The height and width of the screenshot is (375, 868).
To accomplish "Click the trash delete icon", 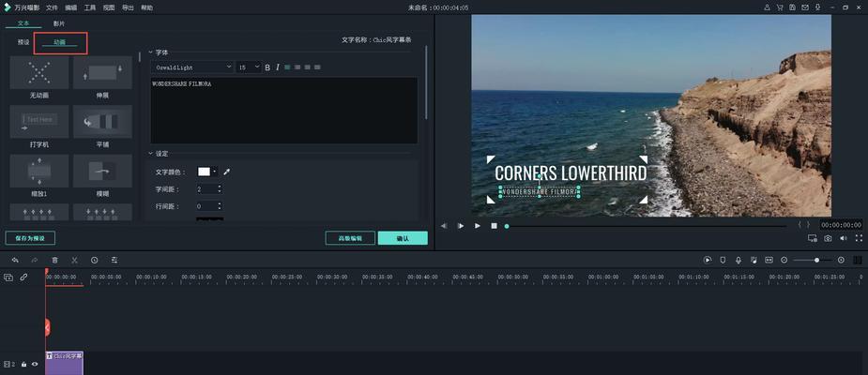I will 54,260.
